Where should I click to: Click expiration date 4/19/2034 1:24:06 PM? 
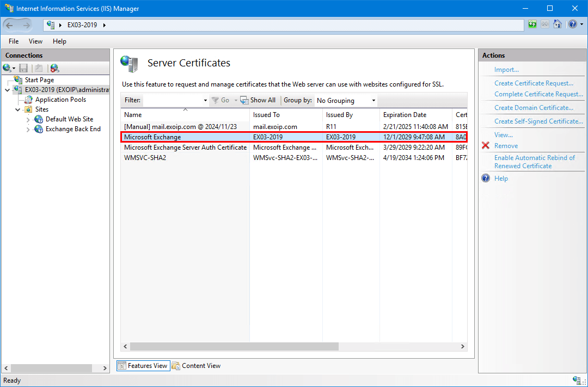click(x=414, y=158)
